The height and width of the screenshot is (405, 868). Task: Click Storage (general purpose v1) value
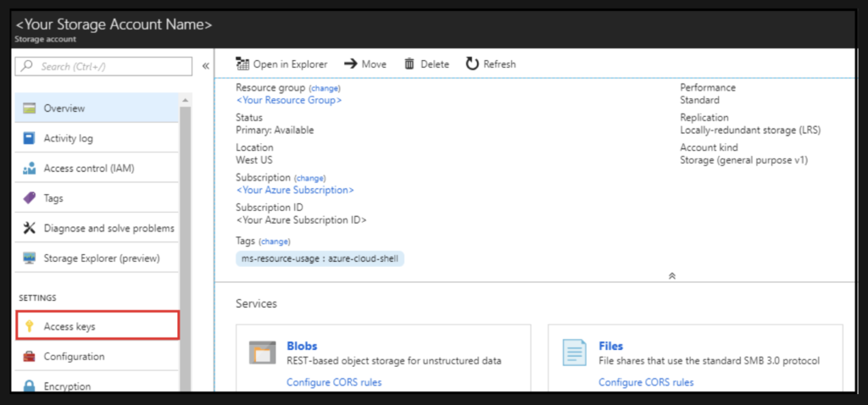[744, 160]
